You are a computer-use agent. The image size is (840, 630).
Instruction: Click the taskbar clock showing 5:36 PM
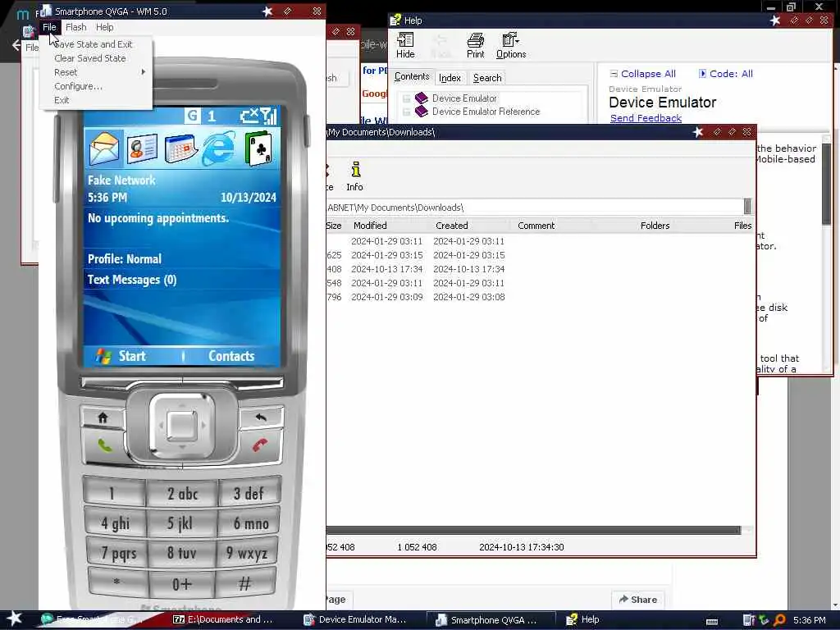click(x=809, y=620)
